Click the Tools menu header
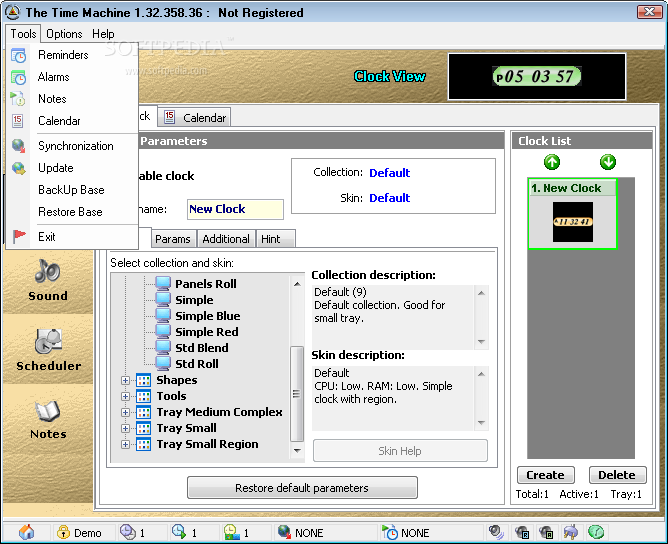The height and width of the screenshot is (544, 668). click(x=23, y=34)
